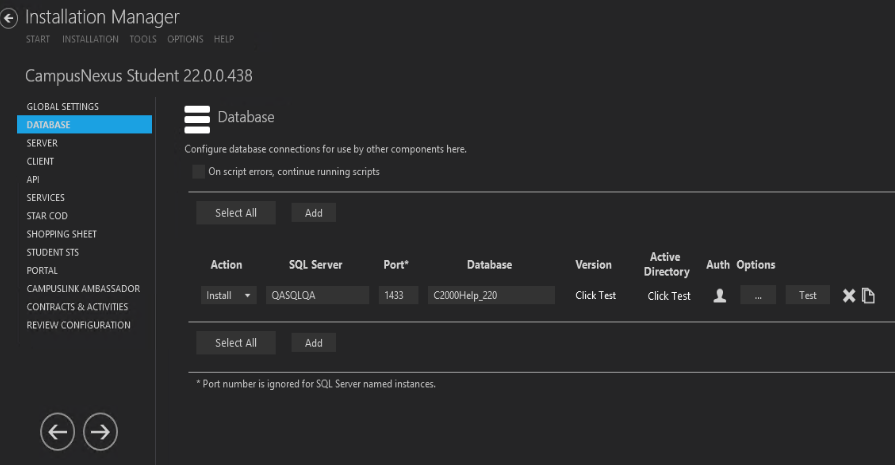Click the lower Add button

[x=313, y=343]
